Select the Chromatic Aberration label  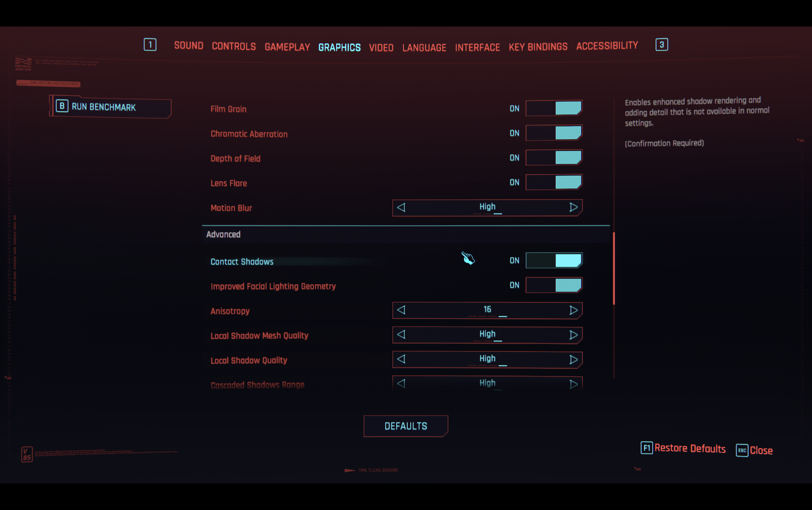tap(249, 134)
